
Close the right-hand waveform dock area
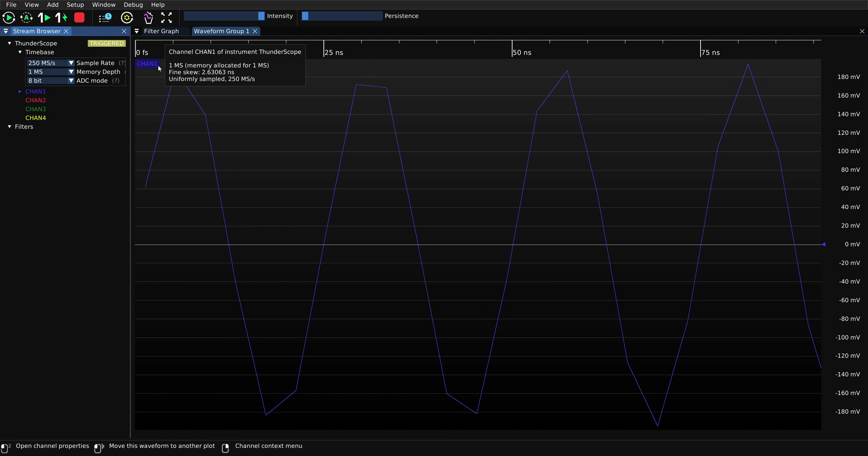[862, 31]
